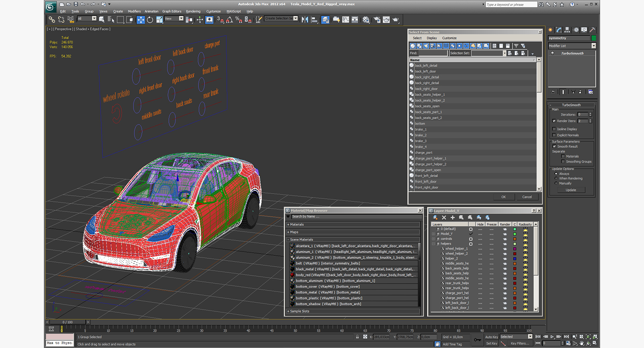644x348 pixels.
Task: Enable Separate by Materials checkbox
Action: [563, 156]
